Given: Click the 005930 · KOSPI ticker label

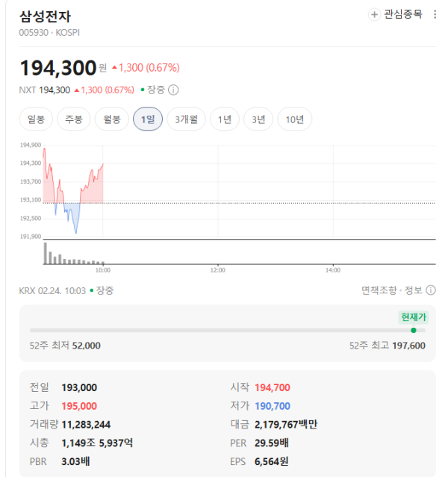Looking at the screenshot, I should point(49,33).
